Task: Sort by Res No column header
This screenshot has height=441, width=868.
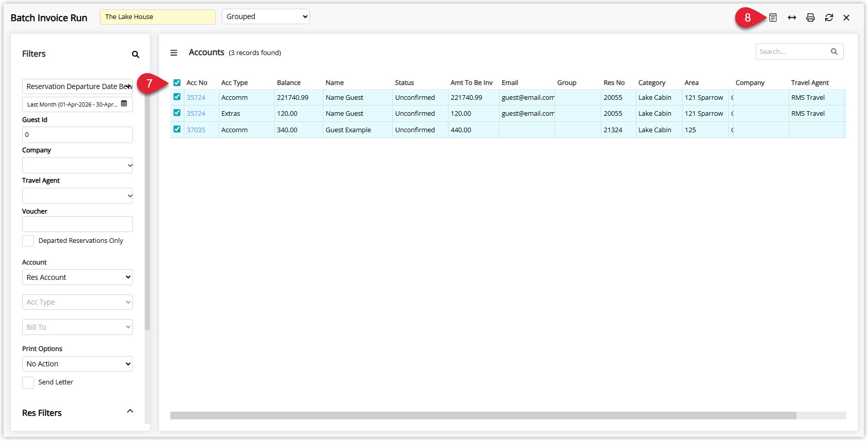Action: click(614, 83)
